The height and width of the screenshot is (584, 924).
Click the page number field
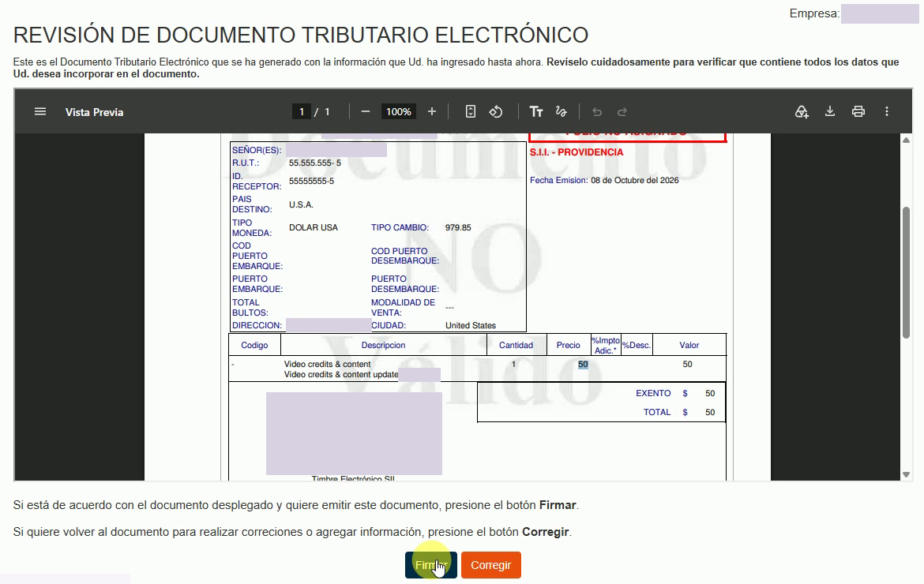301,112
